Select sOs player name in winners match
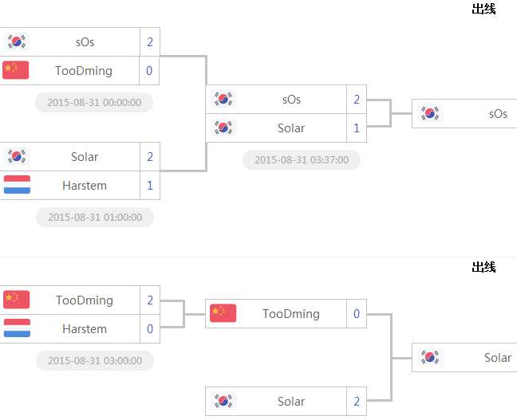Screen dimensions: 517x420 click(x=291, y=100)
